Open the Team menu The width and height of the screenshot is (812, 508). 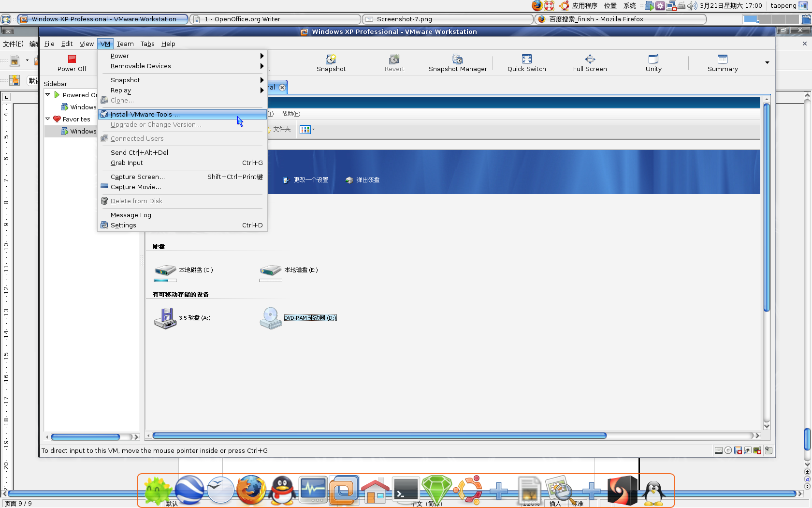(125, 44)
